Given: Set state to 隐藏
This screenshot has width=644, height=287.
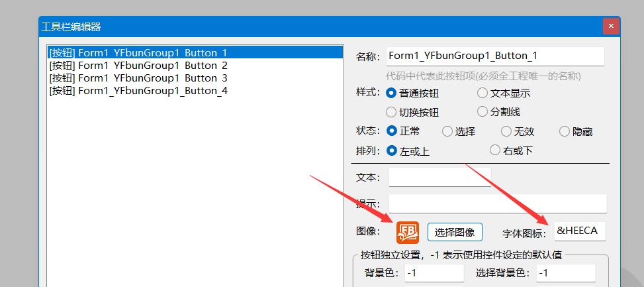Looking at the screenshot, I should 565,131.
